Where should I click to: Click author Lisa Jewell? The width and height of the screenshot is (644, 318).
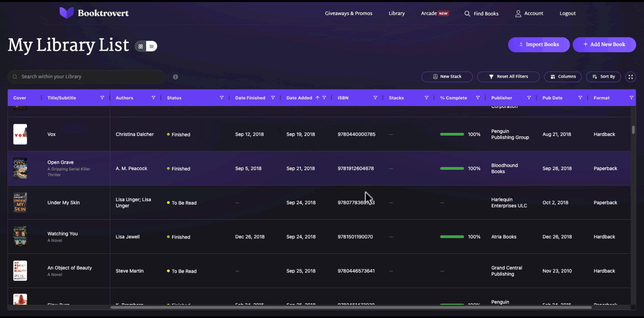point(128,237)
